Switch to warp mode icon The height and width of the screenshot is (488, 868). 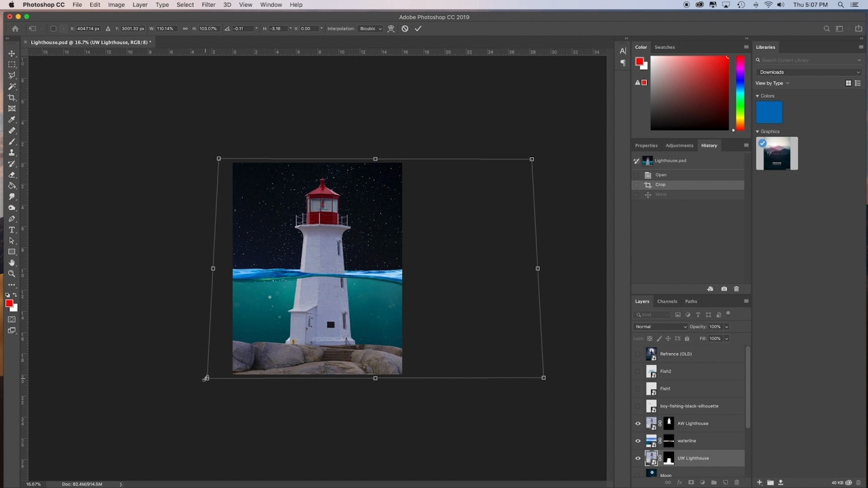[391, 28]
